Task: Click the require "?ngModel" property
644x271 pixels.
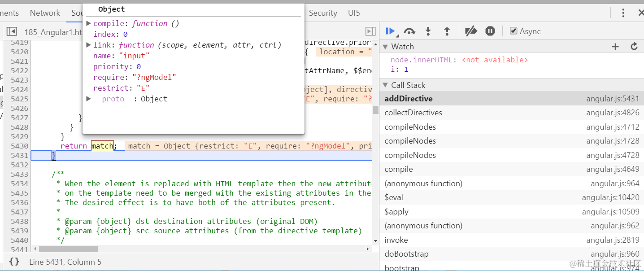Action: click(x=135, y=77)
